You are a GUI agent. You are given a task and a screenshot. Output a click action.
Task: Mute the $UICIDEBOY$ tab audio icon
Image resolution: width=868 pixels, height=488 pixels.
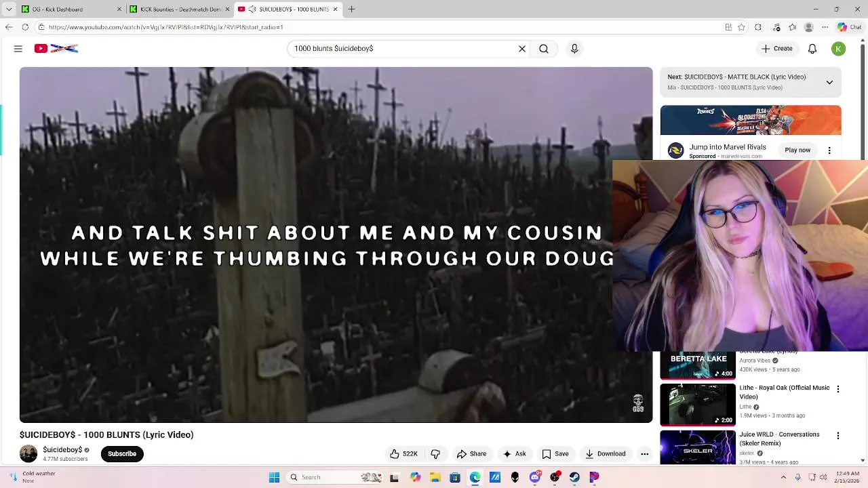[252, 9]
